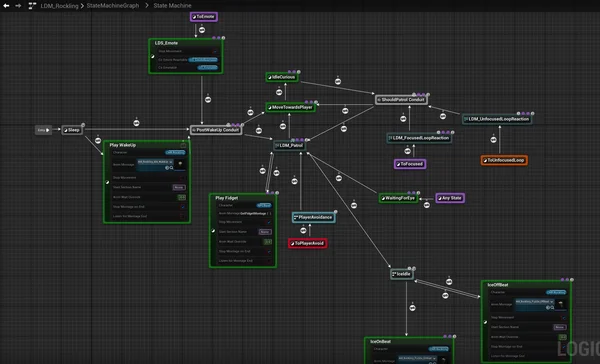Open transition rule icon from LDM_FocusedLoopReaction to ShouldPatrol Conduit

(403, 119)
